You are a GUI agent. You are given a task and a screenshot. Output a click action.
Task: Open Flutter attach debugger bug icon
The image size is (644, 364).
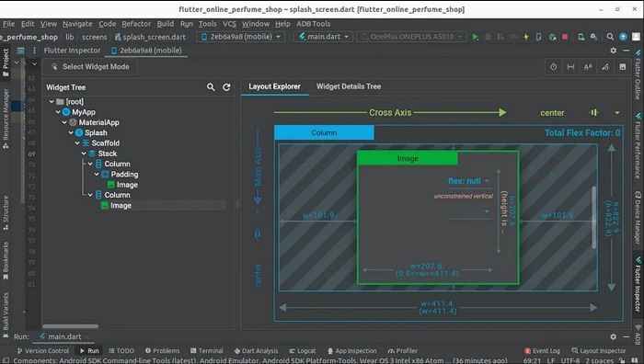pos(552,37)
